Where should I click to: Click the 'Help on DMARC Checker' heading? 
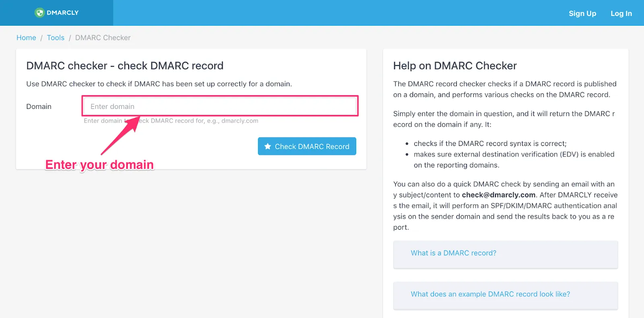coord(455,66)
